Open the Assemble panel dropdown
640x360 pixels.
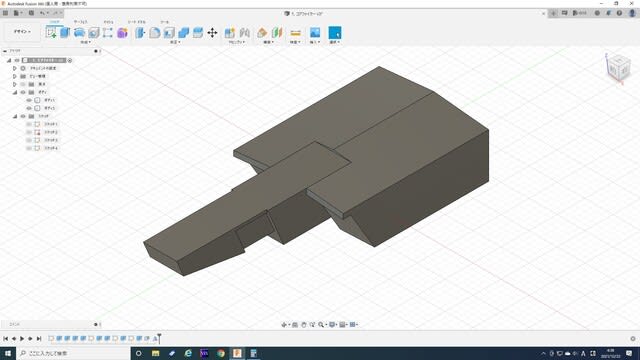[237, 42]
